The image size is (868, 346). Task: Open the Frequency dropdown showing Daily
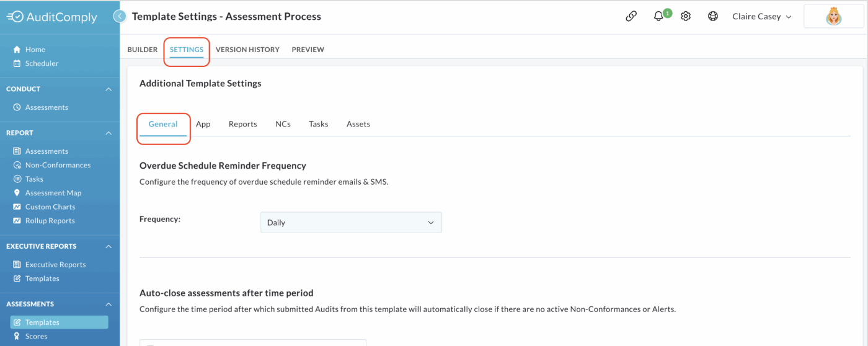click(x=351, y=223)
